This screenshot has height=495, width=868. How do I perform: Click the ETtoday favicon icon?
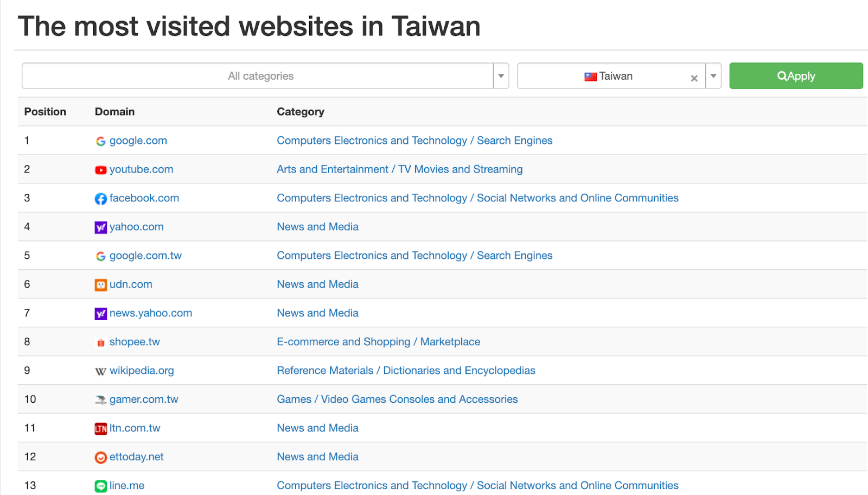tap(101, 458)
